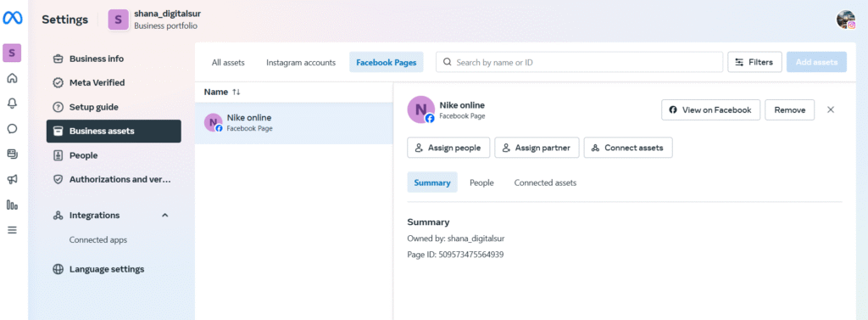Open insights bar chart icon
The width and height of the screenshot is (868, 320).
point(12,205)
